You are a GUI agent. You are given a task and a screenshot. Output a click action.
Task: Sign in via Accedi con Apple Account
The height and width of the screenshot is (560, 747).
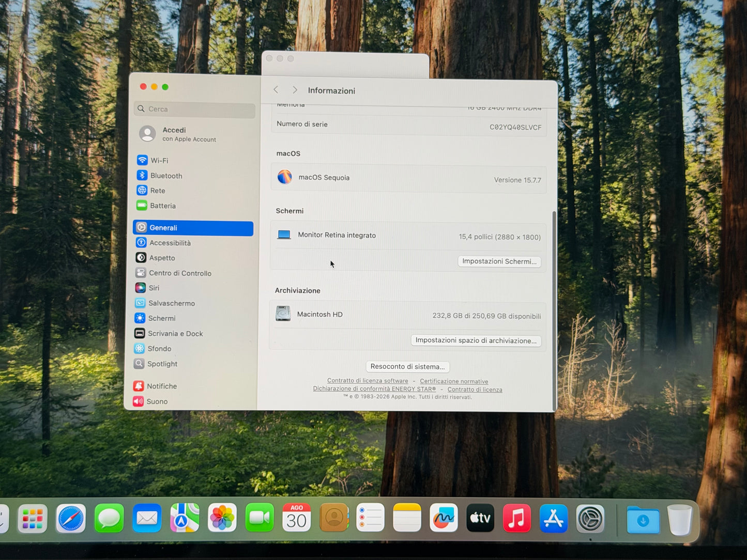point(178,134)
